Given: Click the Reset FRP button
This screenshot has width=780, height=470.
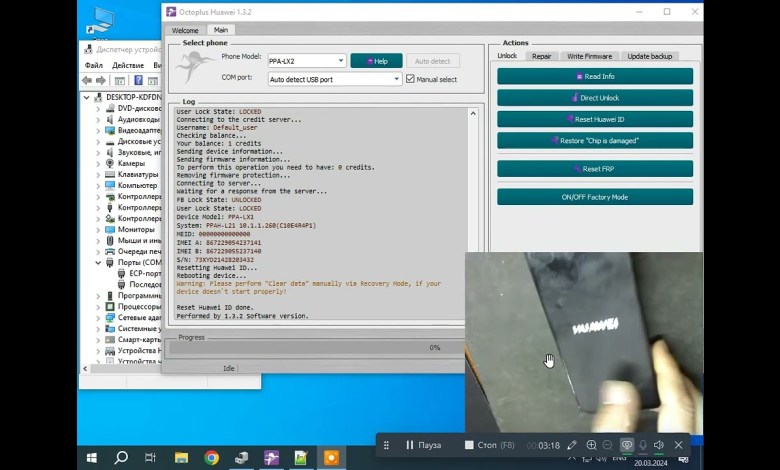Looking at the screenshot, I should click(594, 169).
